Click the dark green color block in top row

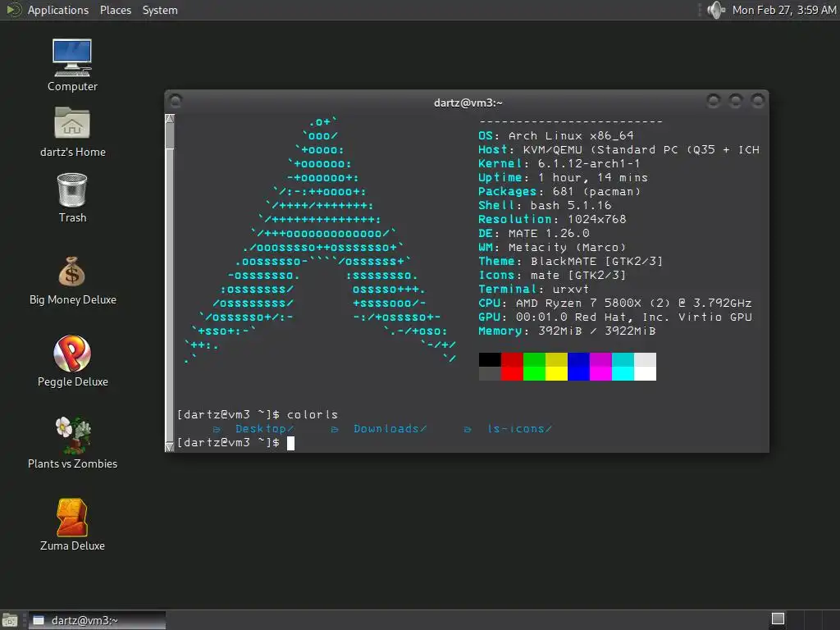click(534, 359)
